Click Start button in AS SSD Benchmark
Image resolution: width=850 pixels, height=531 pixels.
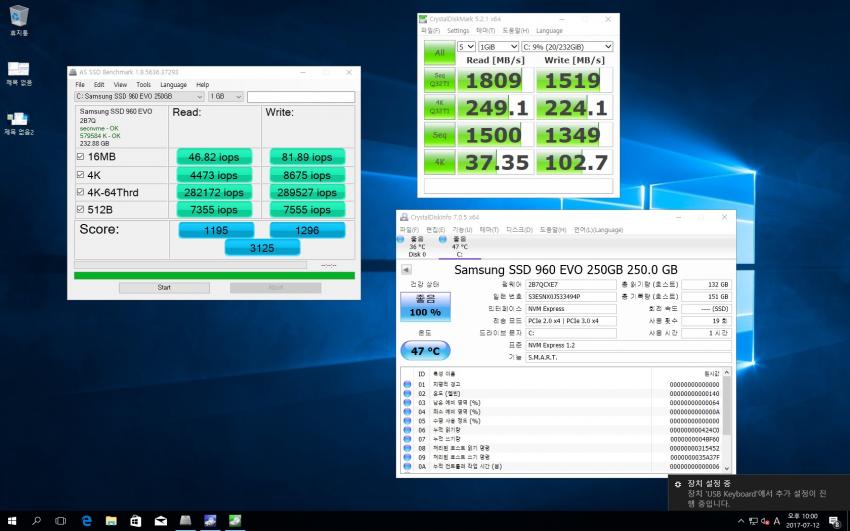[x=164, y=287]
